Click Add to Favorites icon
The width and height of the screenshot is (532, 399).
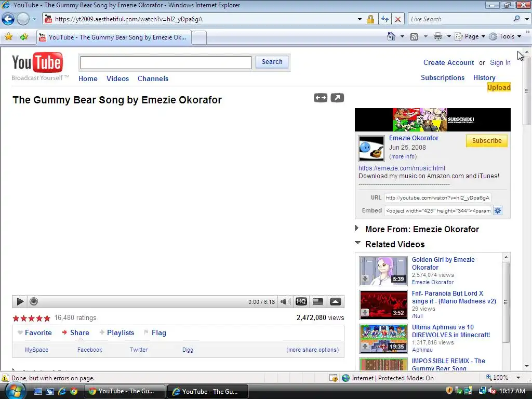(x=24, y=37)
